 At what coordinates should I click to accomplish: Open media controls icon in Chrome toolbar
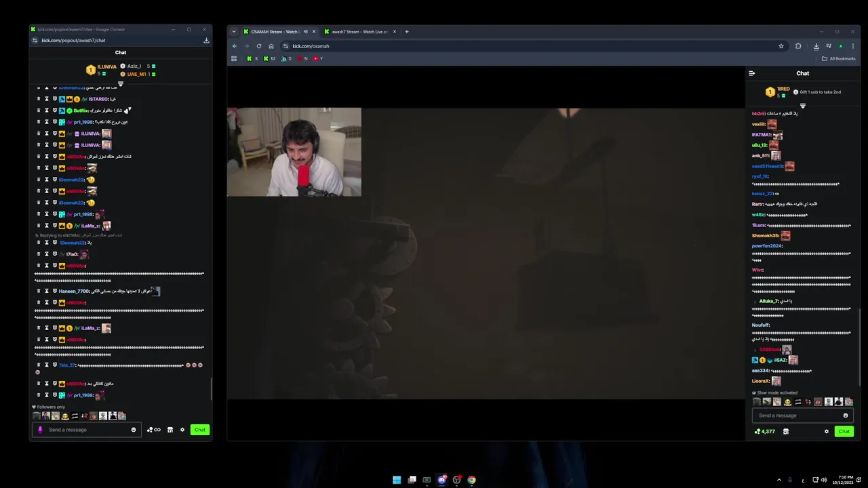click(x=829, y=46)
